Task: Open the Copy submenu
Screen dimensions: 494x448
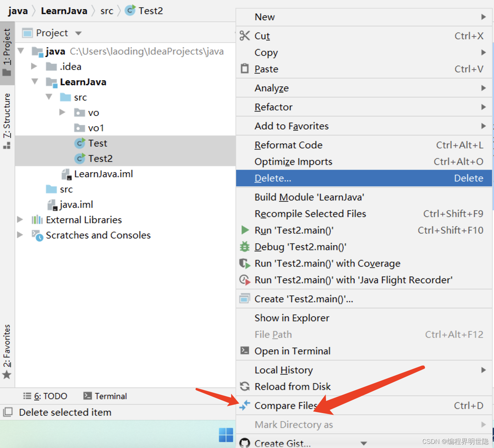Action: click(x=364, y=52)
